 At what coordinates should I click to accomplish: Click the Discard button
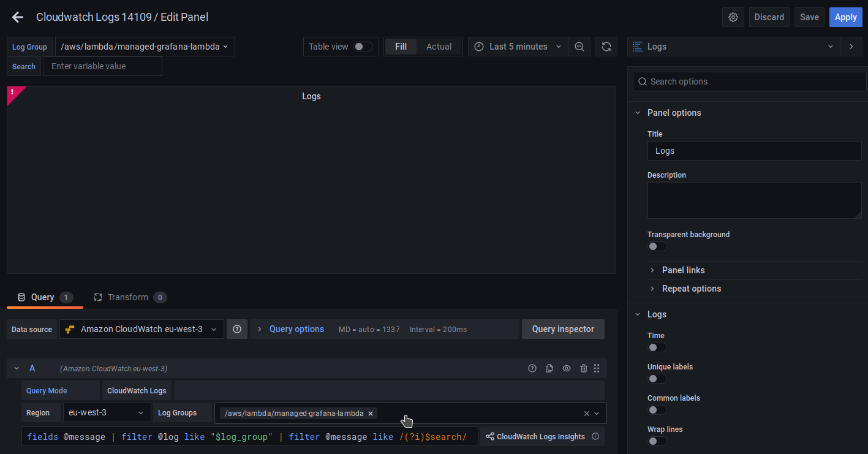[769, 17]
